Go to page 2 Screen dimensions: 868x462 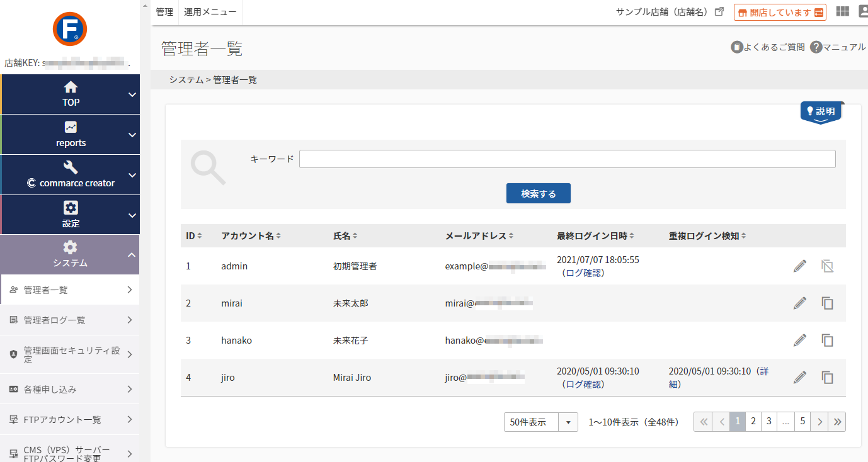pyautogui.click(x=753, y=422)
